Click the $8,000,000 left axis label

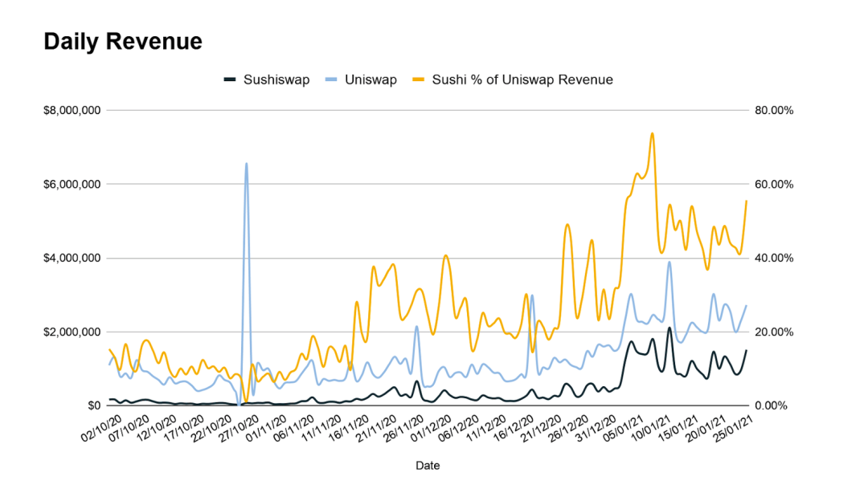tap(70, 110)
